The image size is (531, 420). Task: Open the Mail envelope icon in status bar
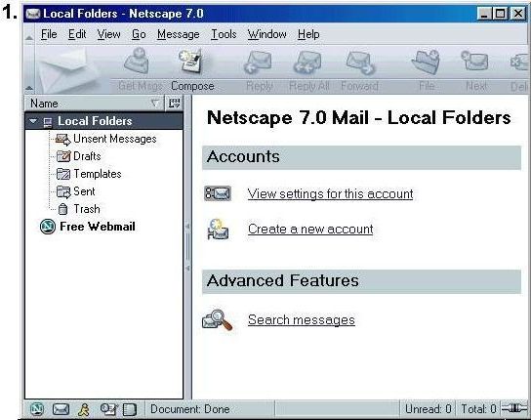point(61,409)
